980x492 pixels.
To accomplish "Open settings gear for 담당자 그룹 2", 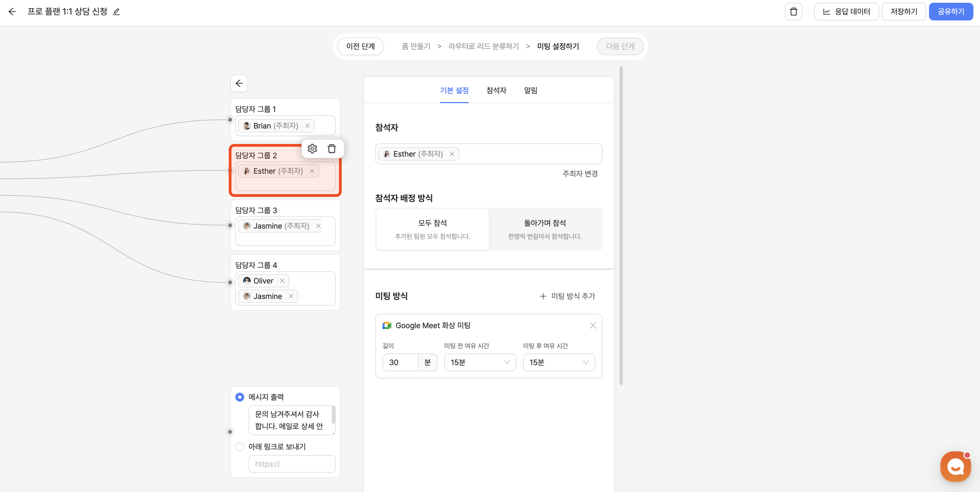I will pyautogui.click(x=312, y=149).
